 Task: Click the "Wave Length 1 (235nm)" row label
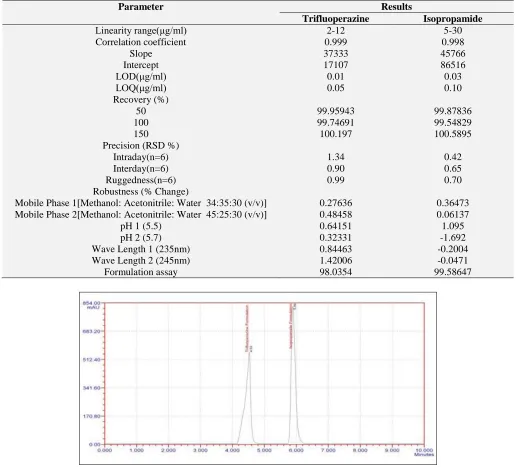[141, 249]
